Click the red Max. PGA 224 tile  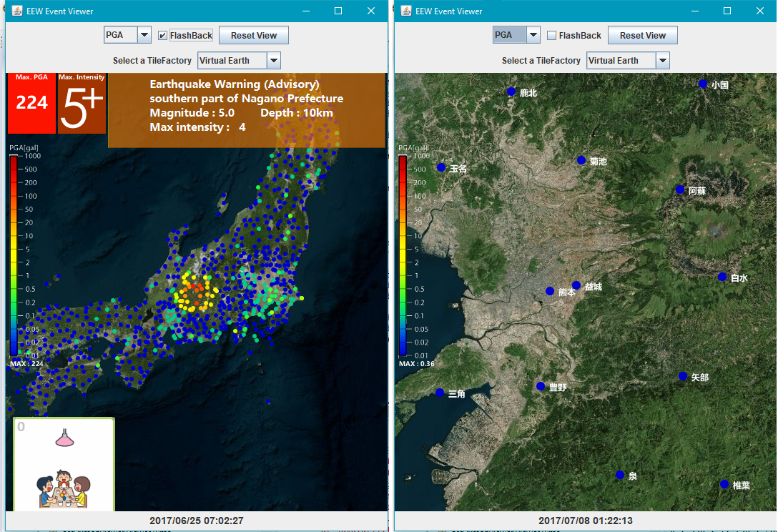coord(31,103)
